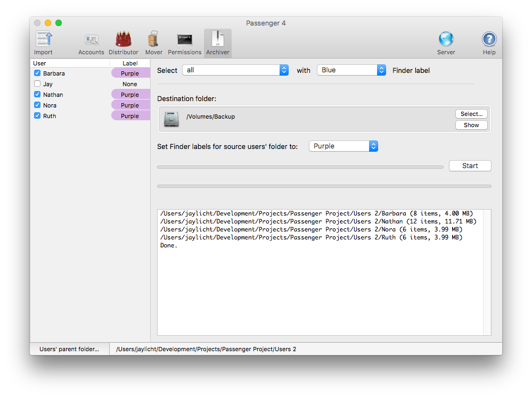Screen dimensions: 532x398
Task: Click the Start button
Action: coord(470,166)
